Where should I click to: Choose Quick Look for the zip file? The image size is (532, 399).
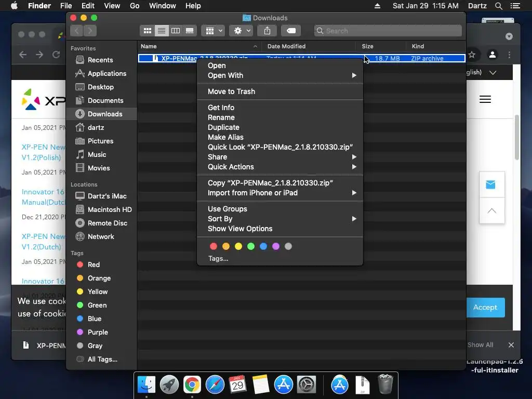coord(280,147)
